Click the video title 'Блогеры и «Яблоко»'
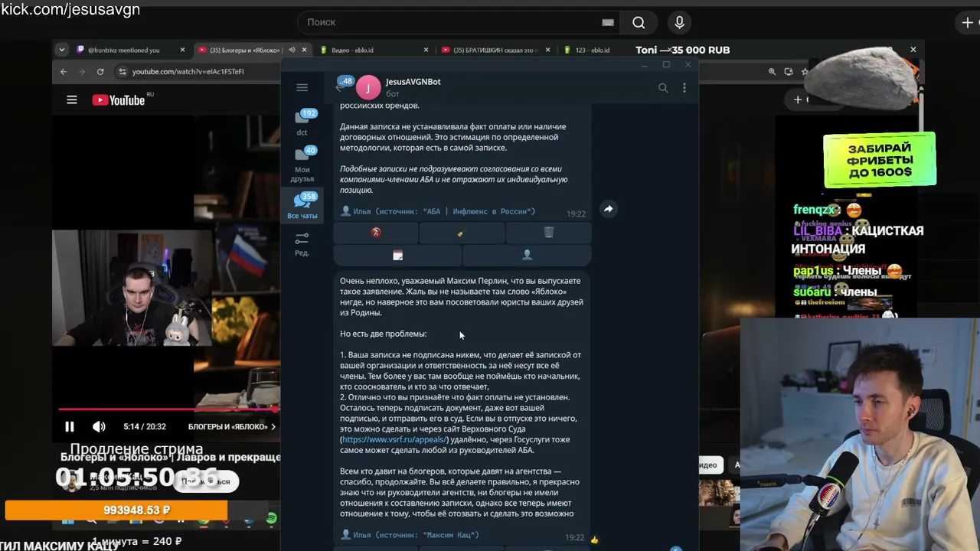The width and height of the screenshot is (980, 551). click(171, 457)
